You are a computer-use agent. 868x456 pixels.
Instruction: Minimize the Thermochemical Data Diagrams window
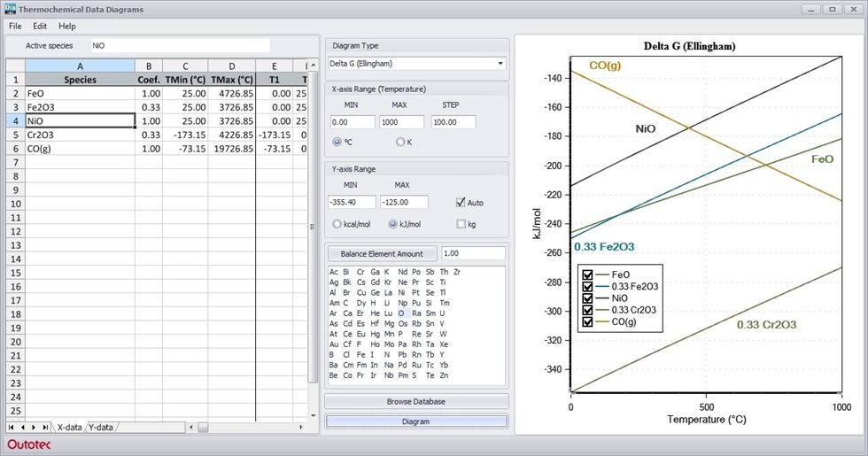point(811,9)
